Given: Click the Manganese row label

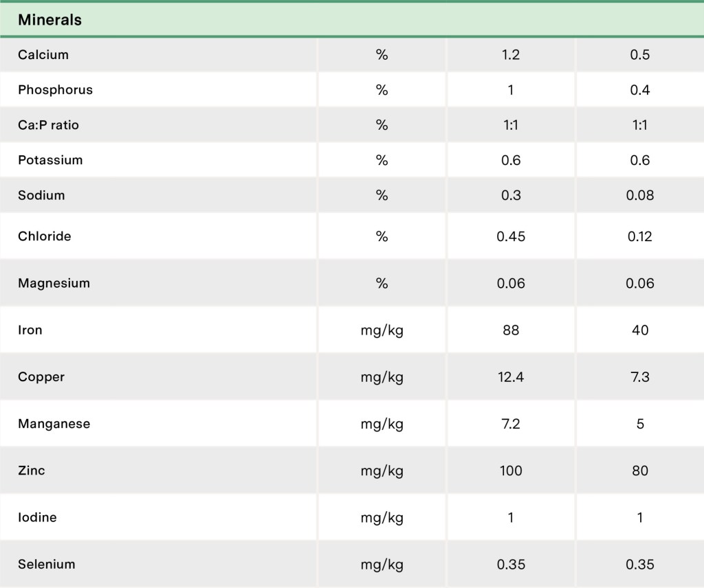Looking at the screenshot, I should click(x=54, y=424).
